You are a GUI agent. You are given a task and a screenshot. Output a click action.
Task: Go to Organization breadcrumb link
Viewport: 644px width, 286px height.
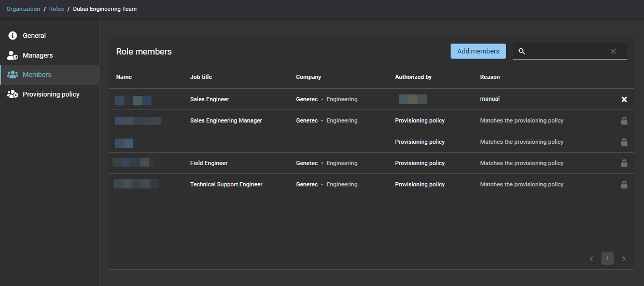point(23,9)
